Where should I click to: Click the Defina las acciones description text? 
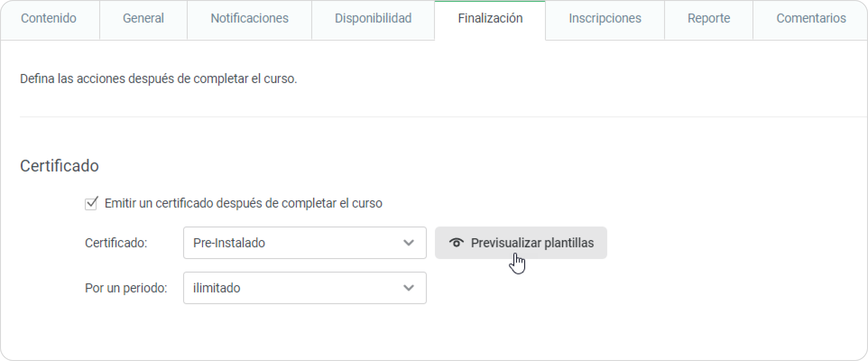[158, 79]
